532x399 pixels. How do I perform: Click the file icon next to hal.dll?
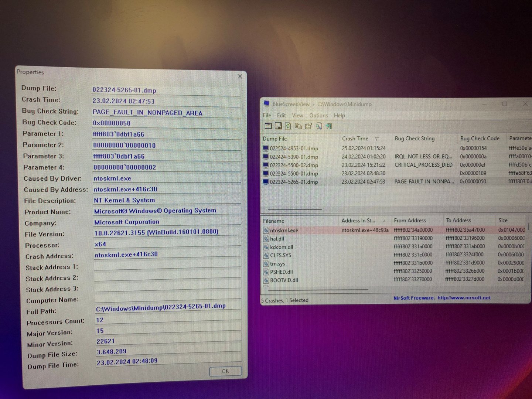click(x=266, y=239)
